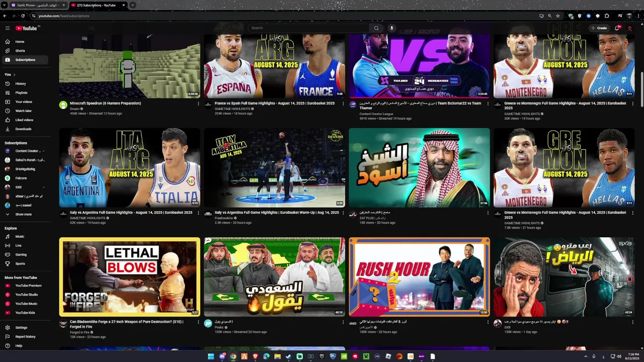Click the YouTube logo
Image resolution: width=644 pixels, height=362 pixels.
(x=26, y=28)
